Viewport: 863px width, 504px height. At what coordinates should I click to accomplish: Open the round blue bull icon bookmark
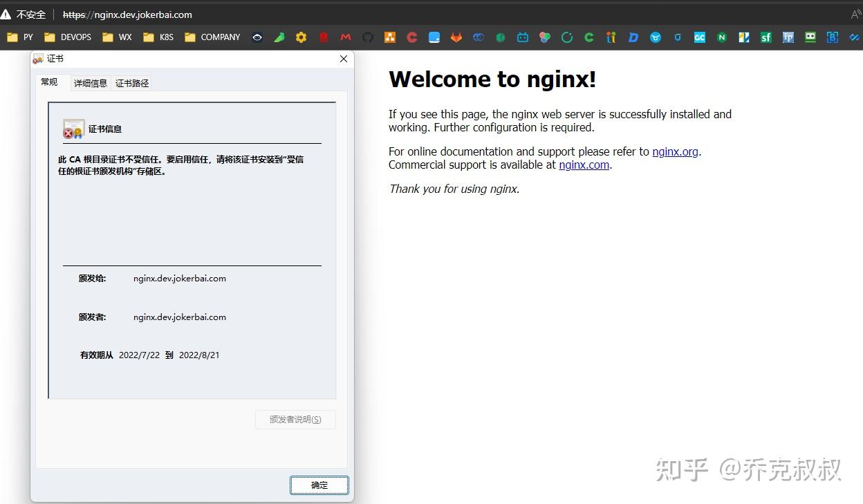click(656, 37)
